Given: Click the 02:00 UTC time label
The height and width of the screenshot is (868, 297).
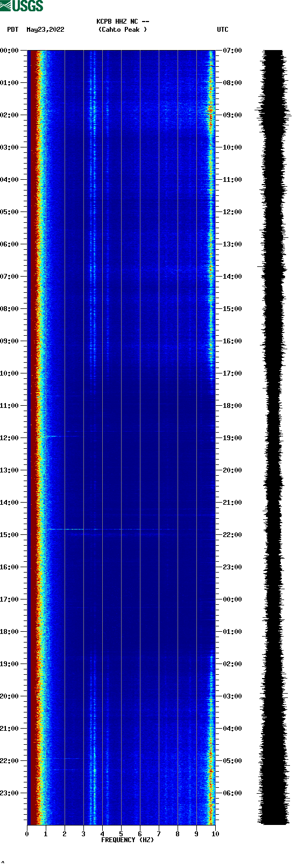Looking at the screenshot, I should [x=232, y=664].
